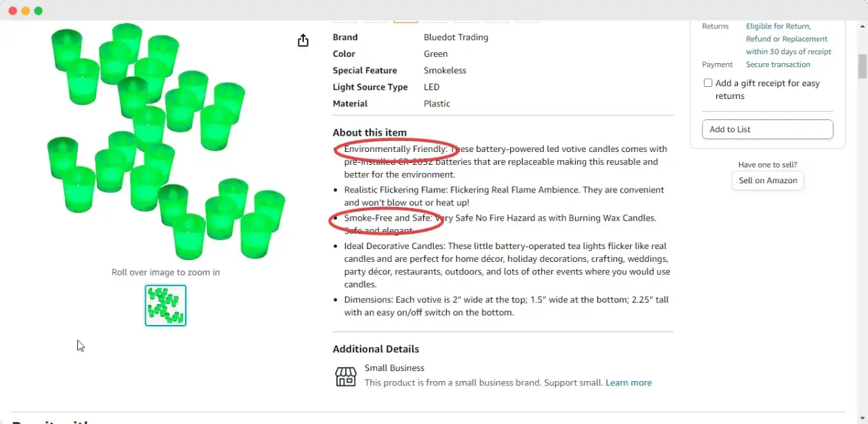Open the Learn more link

tap(629, 383)
